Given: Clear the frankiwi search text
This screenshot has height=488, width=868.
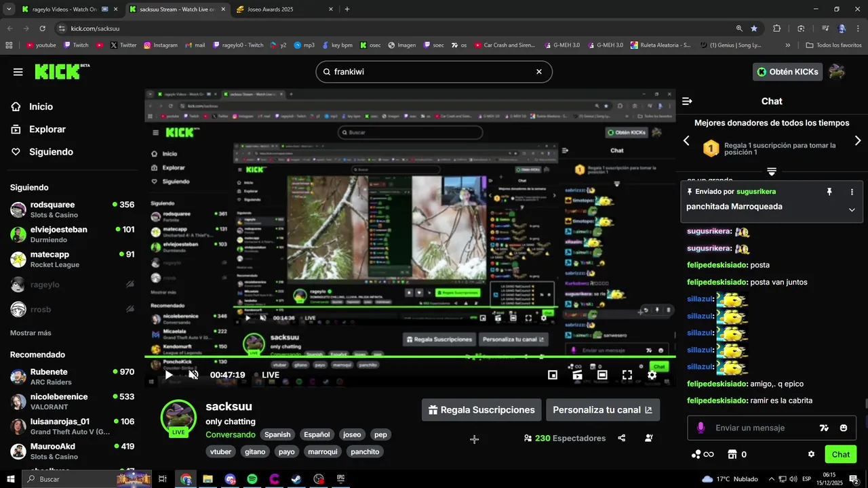Looking at the screenshot, I should coord(539,72).
